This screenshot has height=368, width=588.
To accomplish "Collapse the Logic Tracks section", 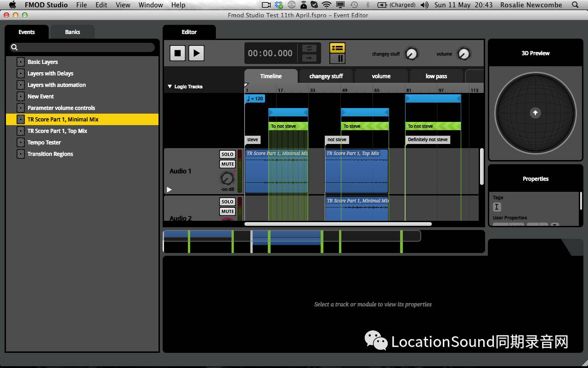I will point(170,86).
